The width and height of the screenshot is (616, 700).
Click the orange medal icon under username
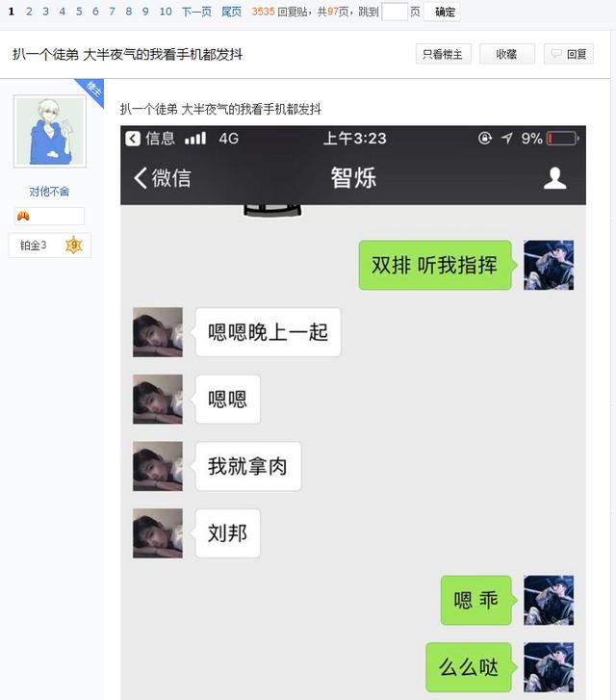23,217
